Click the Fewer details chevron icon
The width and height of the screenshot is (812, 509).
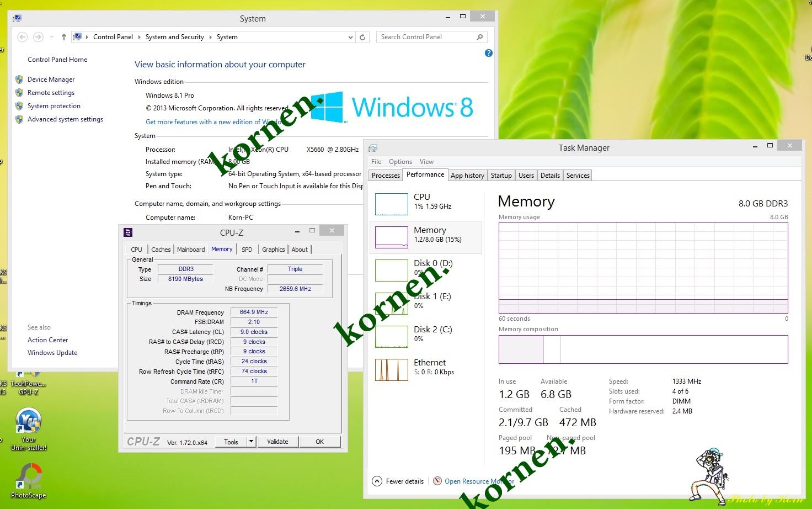click(x=377, y=481)
